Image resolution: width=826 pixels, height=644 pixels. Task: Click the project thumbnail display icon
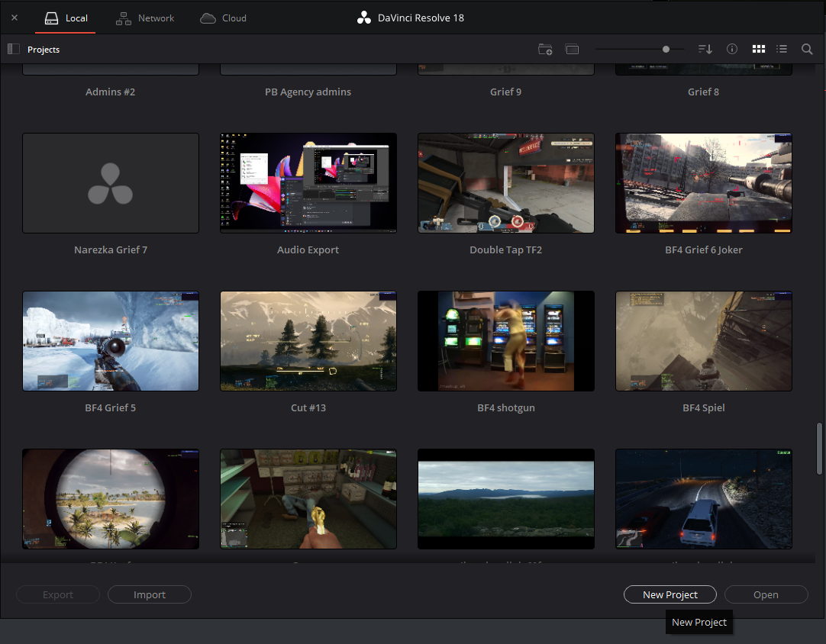pos(572,50)
